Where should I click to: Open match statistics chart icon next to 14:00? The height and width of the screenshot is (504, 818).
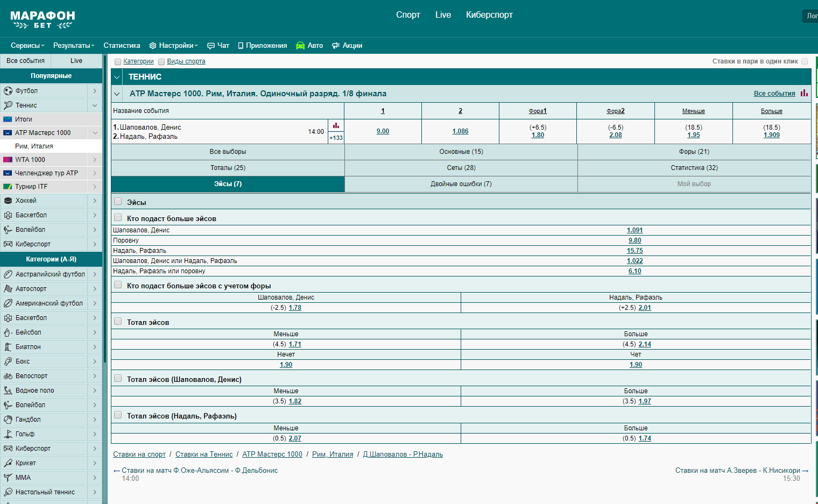coord(336,125)
